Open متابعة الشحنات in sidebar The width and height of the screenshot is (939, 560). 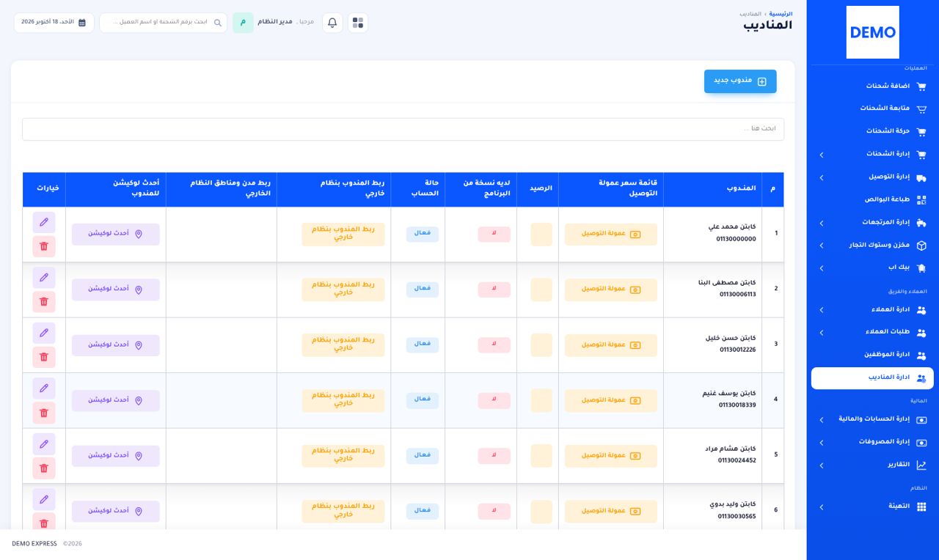point(872,108)
